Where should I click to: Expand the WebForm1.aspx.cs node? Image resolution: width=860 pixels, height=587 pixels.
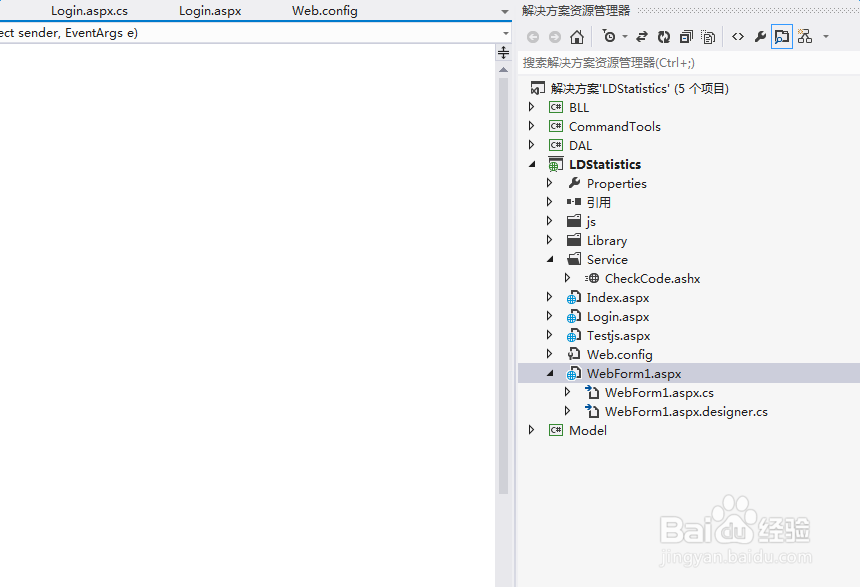point(568,392)
